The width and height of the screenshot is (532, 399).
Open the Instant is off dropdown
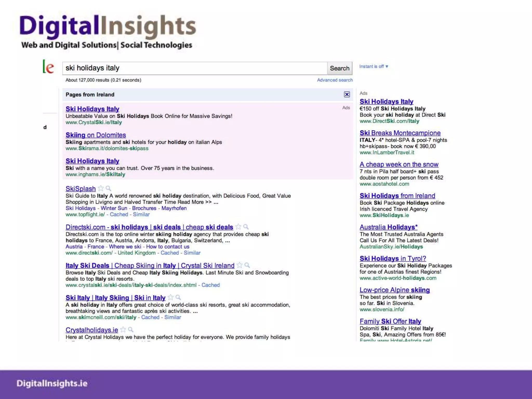pyautogui.click(x=374, y=66)
